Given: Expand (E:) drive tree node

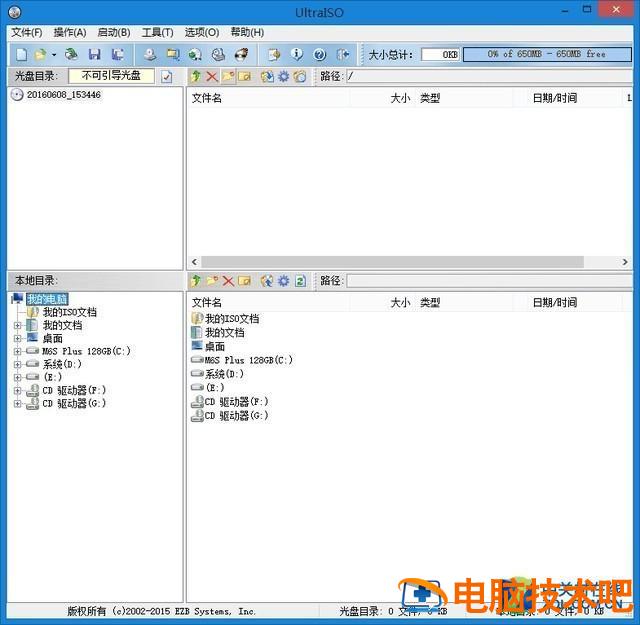Looking at the screenshot, I should [17, 377].
